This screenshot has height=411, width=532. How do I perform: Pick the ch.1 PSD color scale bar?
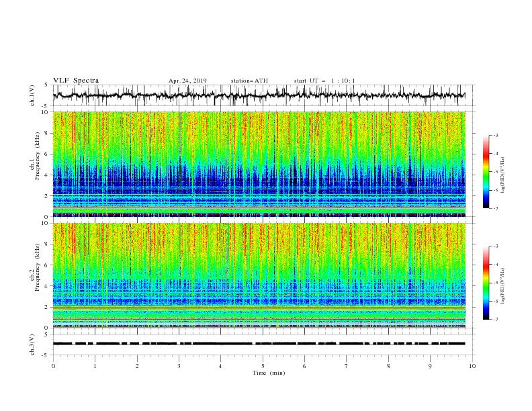point(486,172)
